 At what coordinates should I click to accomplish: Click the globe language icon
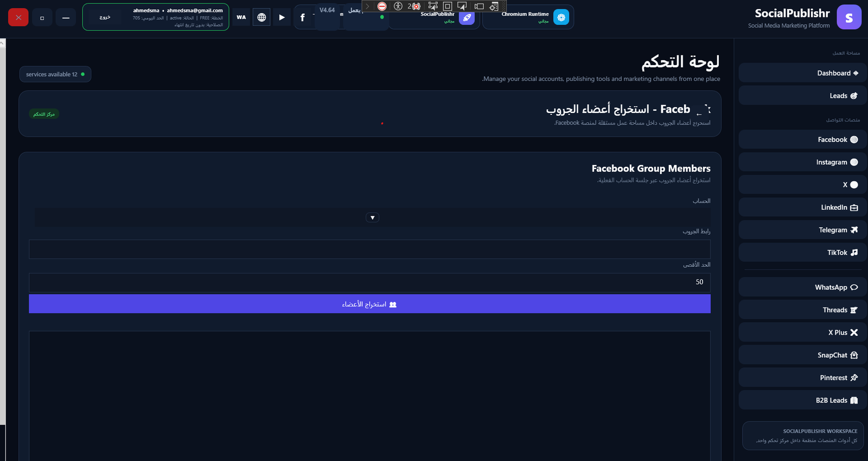pos(261,17)
